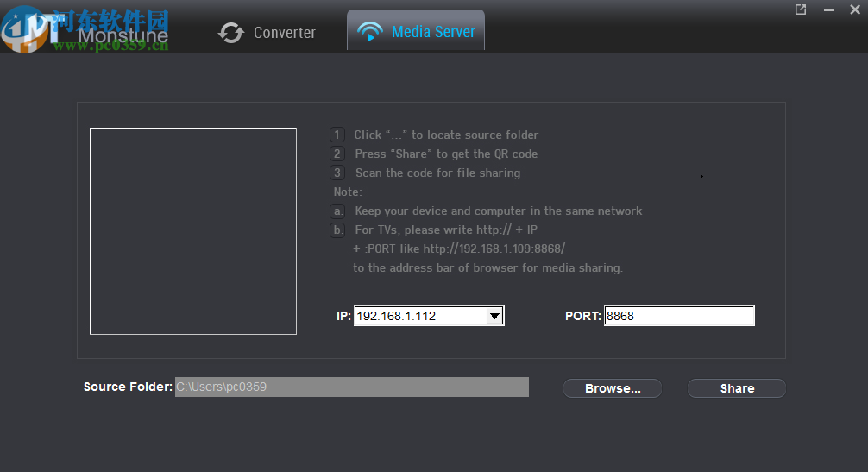This screenshot has width=868, height=472.
Task: Switch to the Converter tab
Action: pos(267,33)
